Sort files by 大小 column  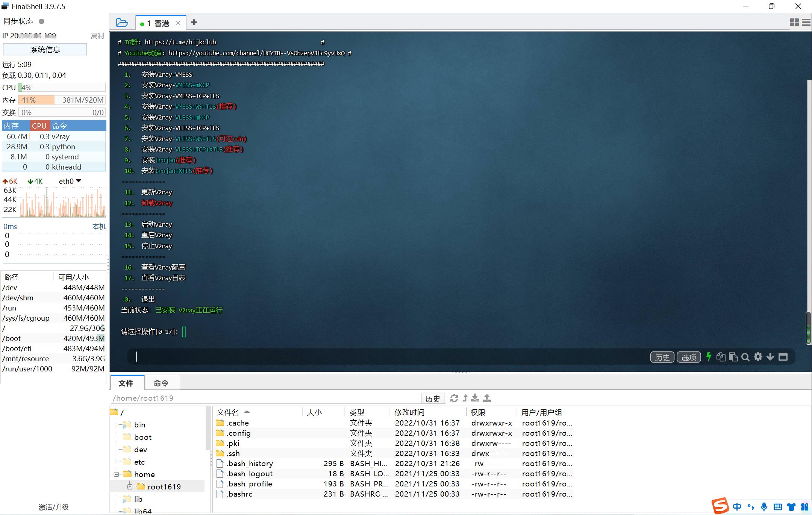(324, 412)
